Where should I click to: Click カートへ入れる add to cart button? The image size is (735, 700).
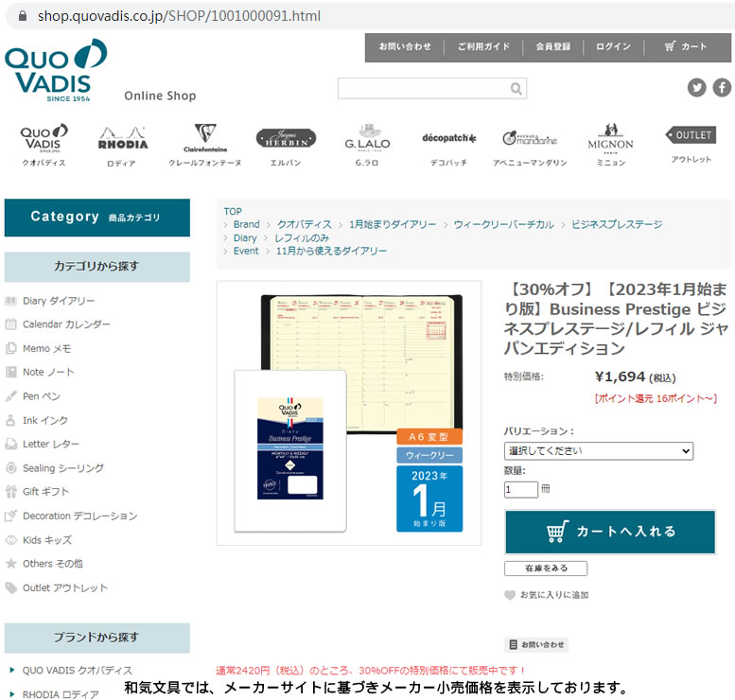point(610,533)
